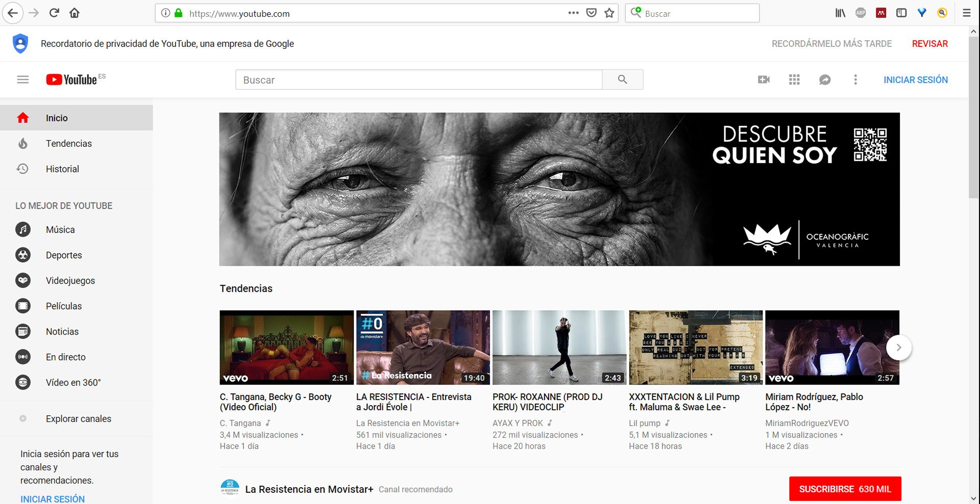Open AYAX Y PROK channel link

tap(518, 423)
